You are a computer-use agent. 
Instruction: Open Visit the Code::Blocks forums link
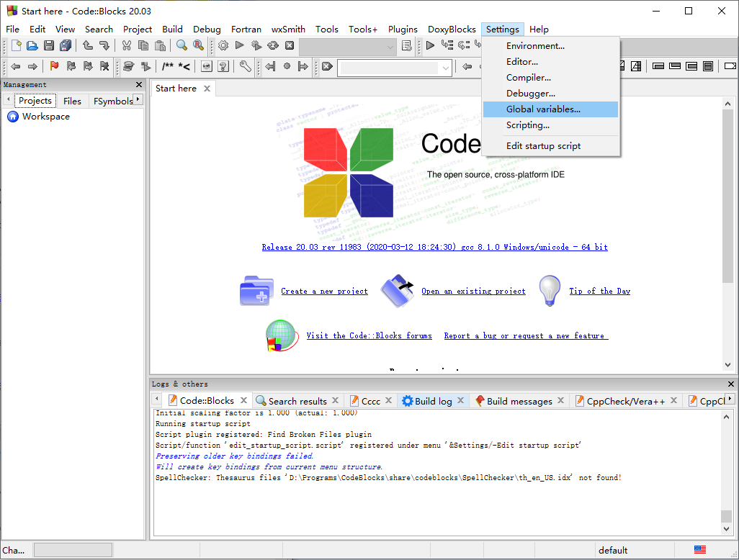point(369,336)
